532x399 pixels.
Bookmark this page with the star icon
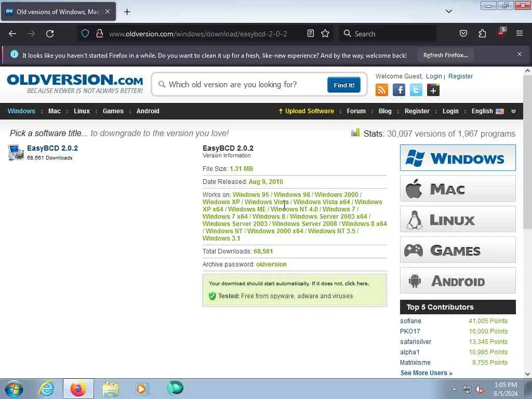[x=325, y=33]
